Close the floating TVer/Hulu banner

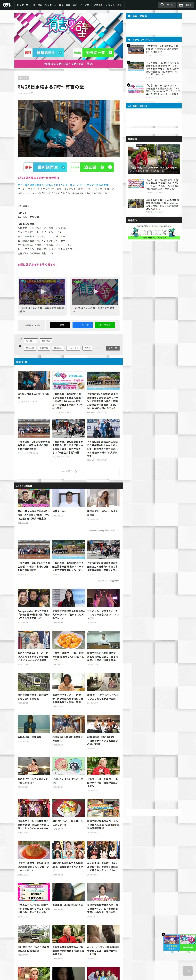click(163, 934)
